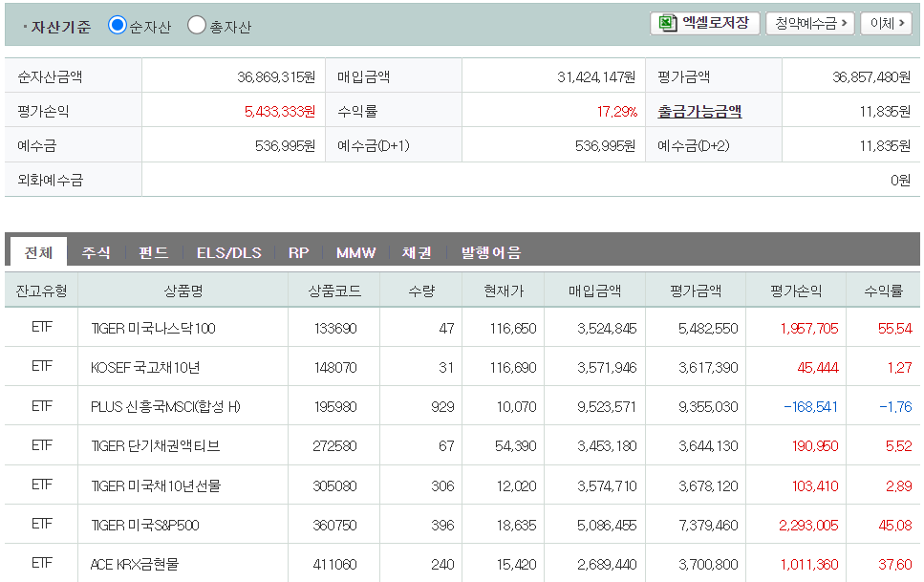The image size is (924, 582).
Task: Select the TIGER 단기채권액티브 row name
Action: pyautogui.click(x=156, y=445)
